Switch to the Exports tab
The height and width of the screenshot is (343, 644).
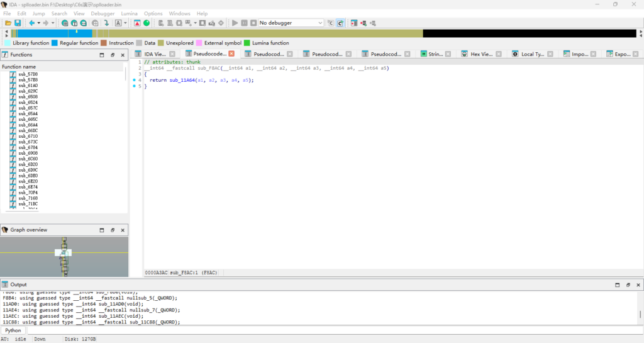click(x=622, y=54)
